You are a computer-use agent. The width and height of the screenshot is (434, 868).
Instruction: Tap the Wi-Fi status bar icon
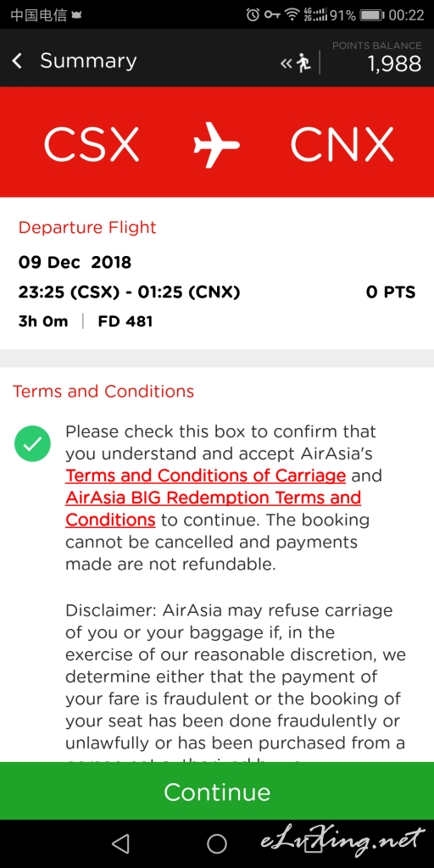coord(292,15)
